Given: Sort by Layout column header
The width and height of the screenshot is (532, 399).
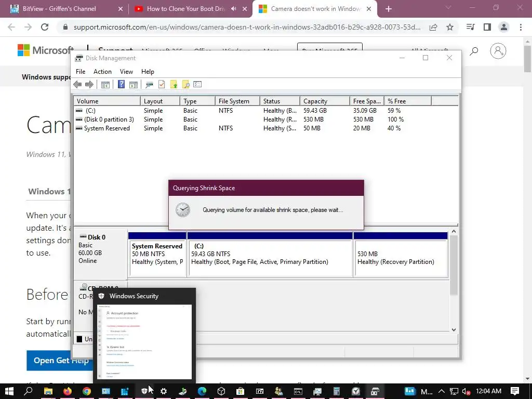Looking at the screenshot, I should tap(160, 101).
